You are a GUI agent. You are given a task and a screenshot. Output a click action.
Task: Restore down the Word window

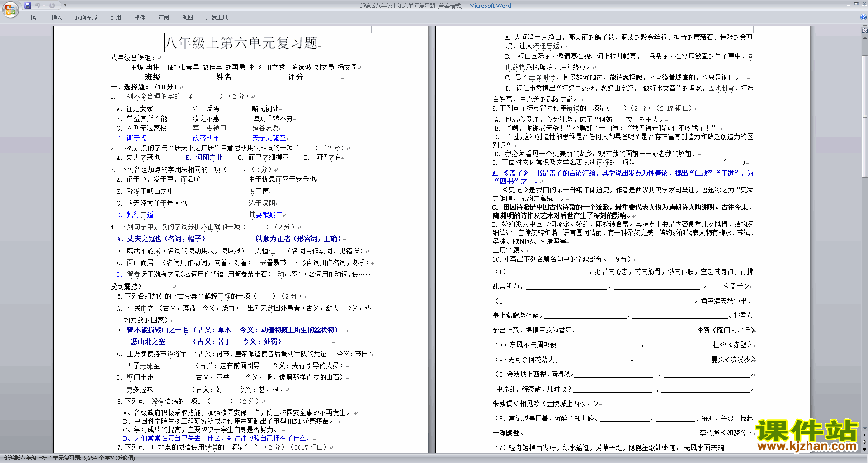click(x=856, y=4)
